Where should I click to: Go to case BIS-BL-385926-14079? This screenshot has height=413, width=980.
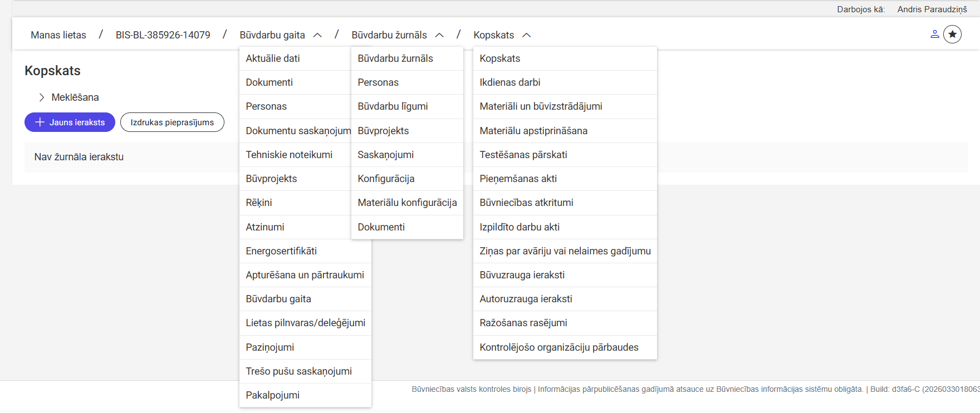click(x=163, y=35)
